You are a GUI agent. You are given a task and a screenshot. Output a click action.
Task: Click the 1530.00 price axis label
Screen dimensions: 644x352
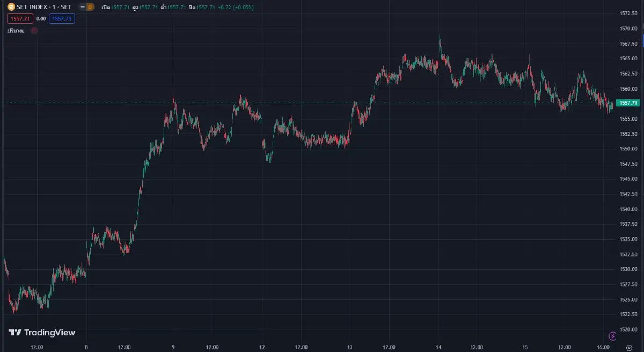tap(628, 269)
